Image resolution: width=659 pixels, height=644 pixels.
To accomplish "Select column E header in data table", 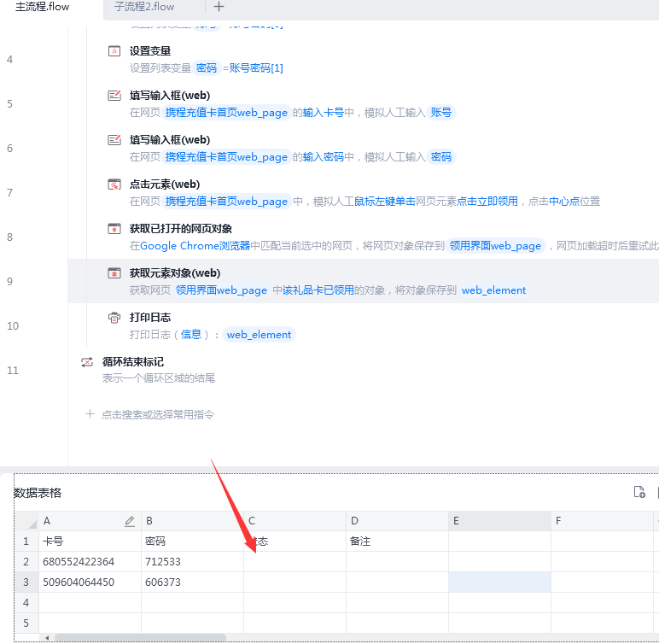I will click(499, 521).
